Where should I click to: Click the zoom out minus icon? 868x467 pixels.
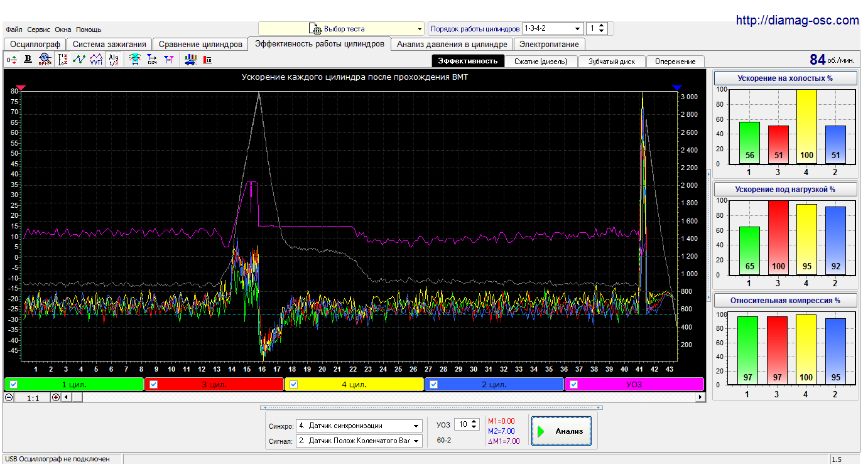[x=9, y=397]
